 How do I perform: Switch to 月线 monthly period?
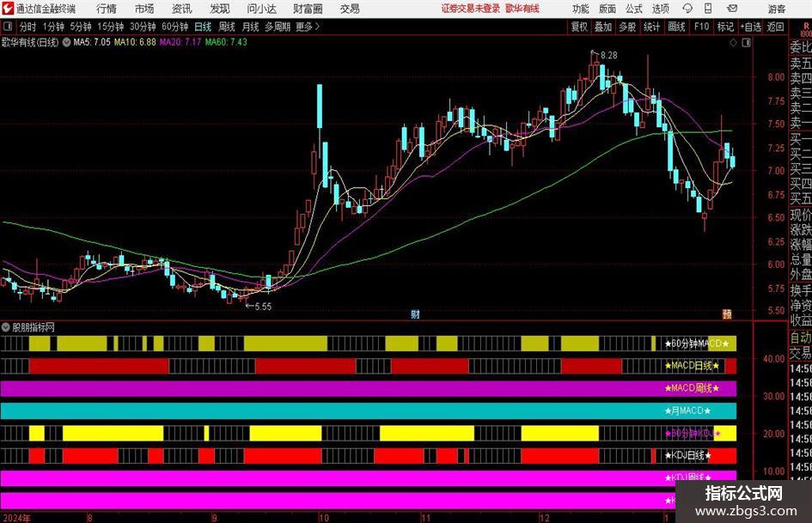pos(251,27)
